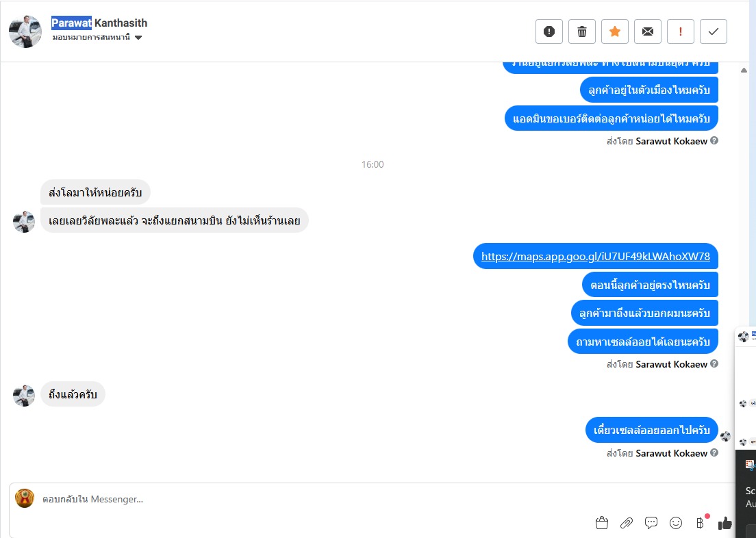Delete conversation using trash can icon
The width and height of the screenshot is (756, 538).
coord(582,31)
